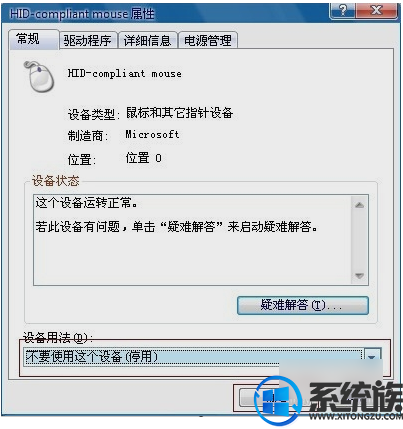The image size is (403, 429).
Task: Switch to the 驱动程序 tab
Action: [88, 40]
